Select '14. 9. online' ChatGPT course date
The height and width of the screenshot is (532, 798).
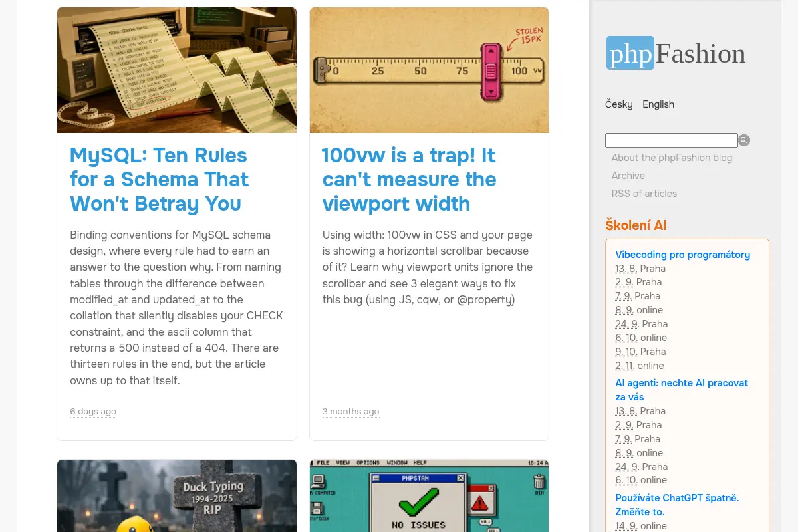(x=641, y=526)
